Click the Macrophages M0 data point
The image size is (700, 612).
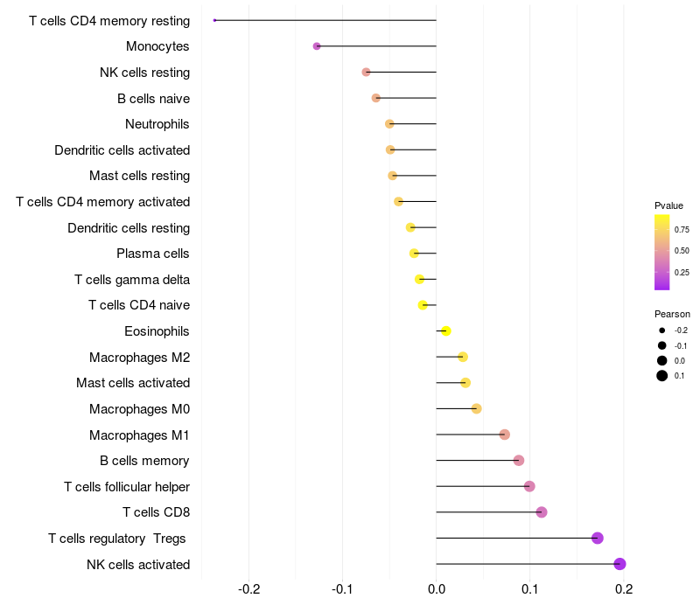pyautogui.click(x=476, y=408)
